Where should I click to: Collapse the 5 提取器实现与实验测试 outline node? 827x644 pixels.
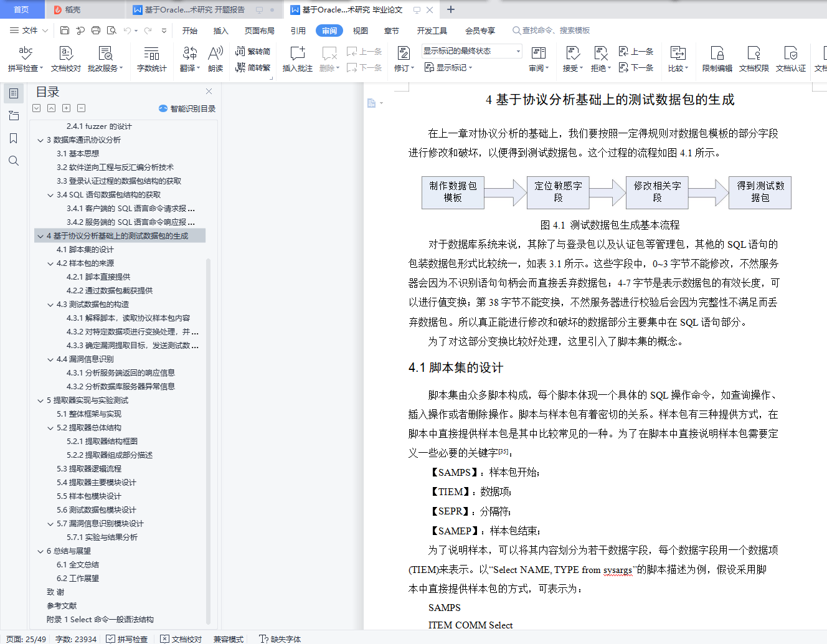coord(40,400)
